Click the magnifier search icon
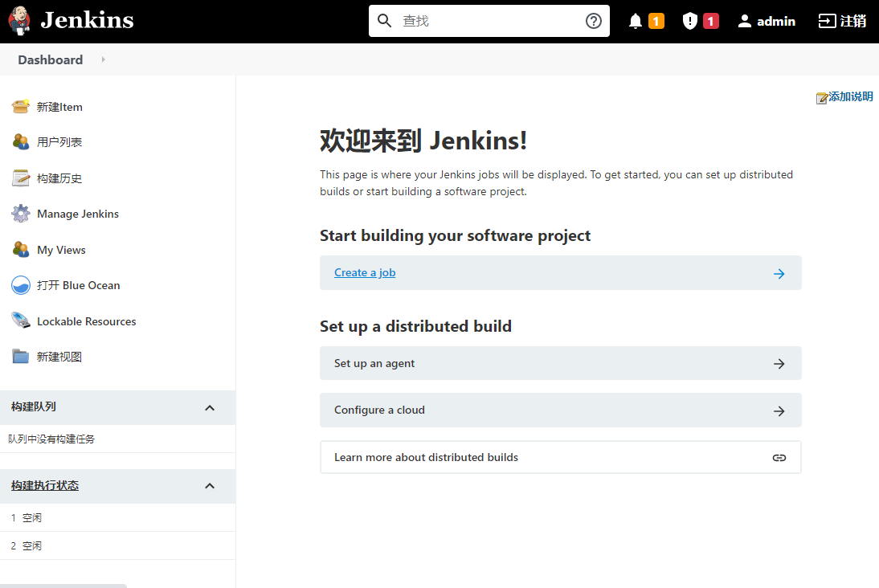The height and width of the screenshot is (588, 879). coord(384,21)
